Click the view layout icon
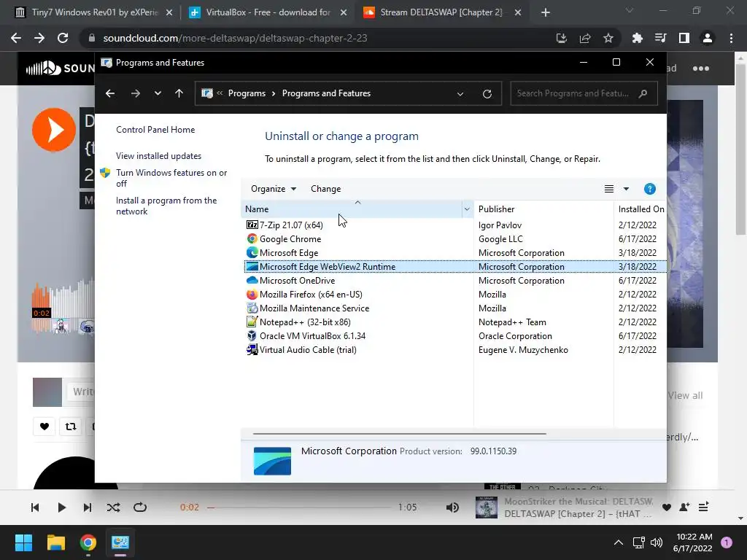747x560 pixels. (609, 189)
